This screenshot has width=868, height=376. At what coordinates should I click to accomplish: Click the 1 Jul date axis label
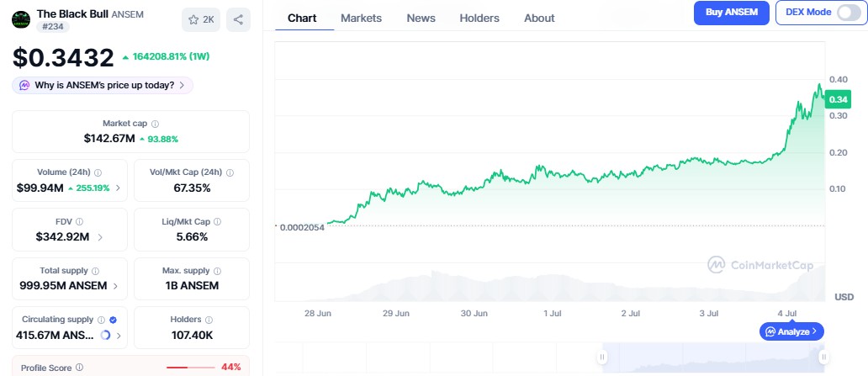553,314
